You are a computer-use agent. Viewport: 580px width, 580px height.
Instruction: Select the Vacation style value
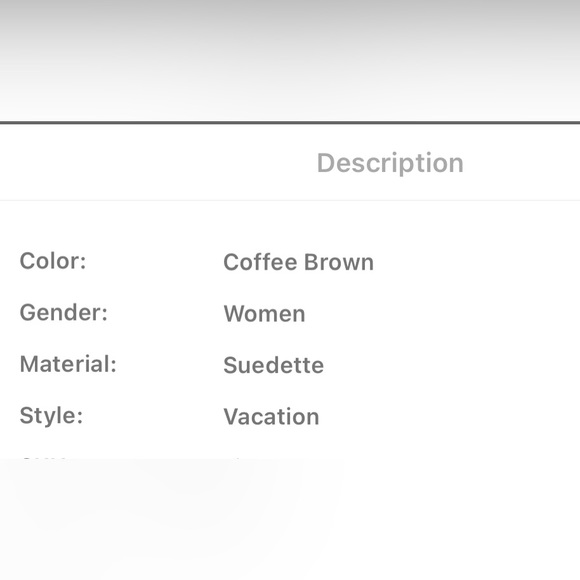(x=272, y=417)
